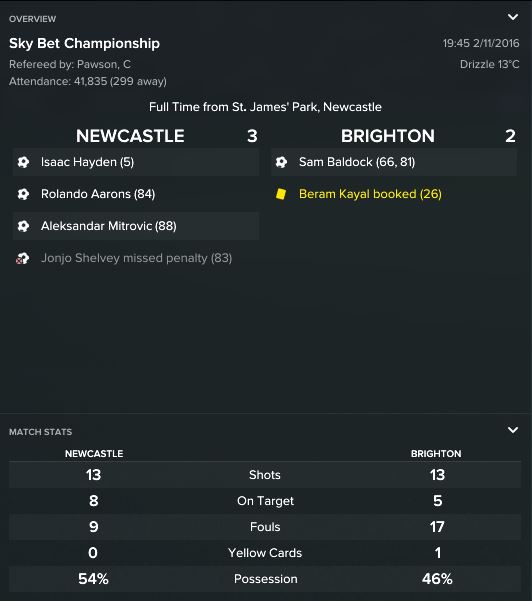Select Sam Baldock goals entry
The width and height of the screenshot is (532, 601).
pyautogui.click(x=394, y=162)
